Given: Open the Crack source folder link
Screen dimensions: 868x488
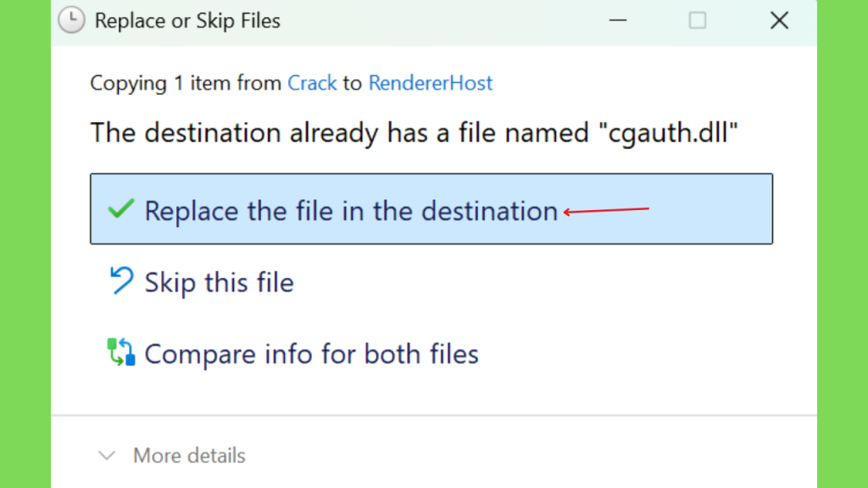Looking at the screenshot, I should pos(312,83).
